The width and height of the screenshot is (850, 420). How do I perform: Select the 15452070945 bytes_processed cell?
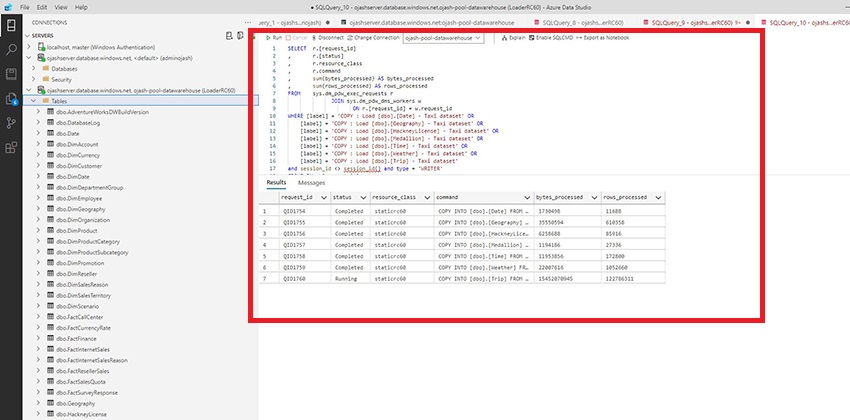point(567,279)
